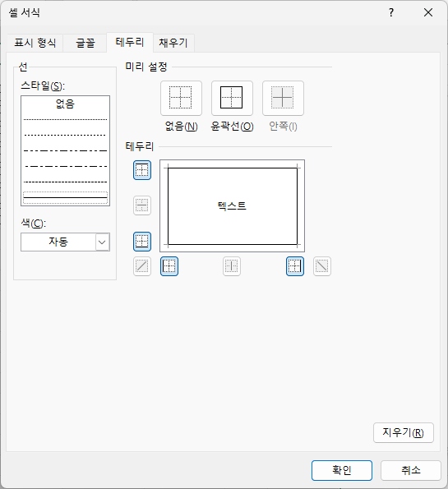Viewport: 448px width, 489px height.
Task: Select the solid thin line style
Action: click(x=65, y=197)
